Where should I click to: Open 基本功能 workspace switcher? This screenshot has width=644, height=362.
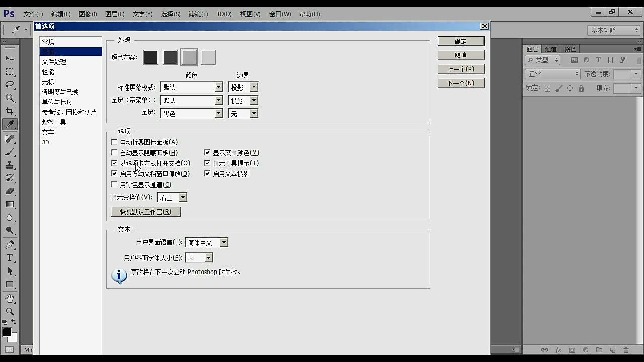pyautogui.click(x=613, y=30)
